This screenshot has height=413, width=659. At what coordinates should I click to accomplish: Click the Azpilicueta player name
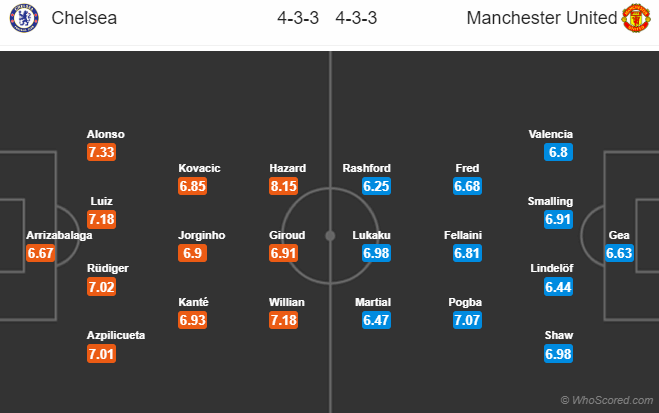[x=116, y=335]
